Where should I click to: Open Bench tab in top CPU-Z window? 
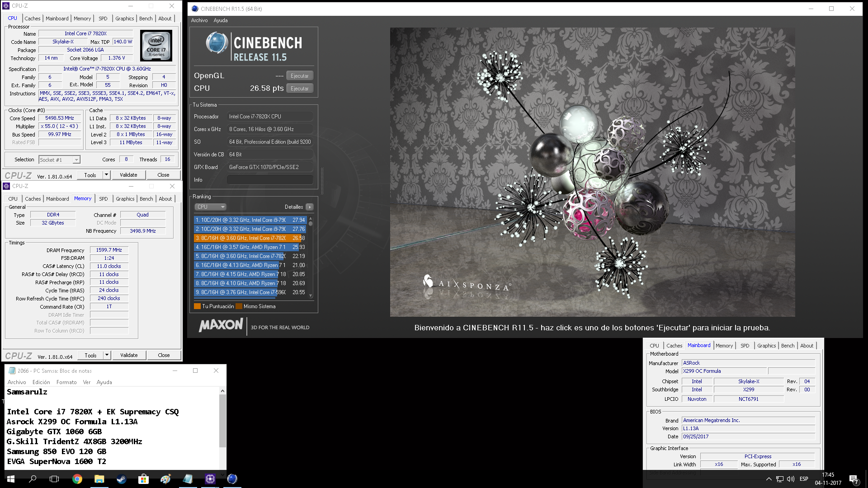pos(146,19)
